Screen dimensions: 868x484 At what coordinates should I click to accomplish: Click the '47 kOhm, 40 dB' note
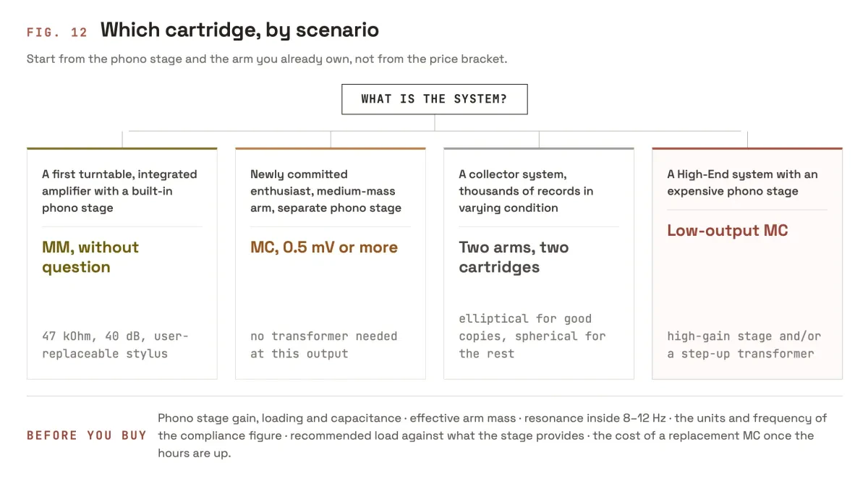coord(115,345)
